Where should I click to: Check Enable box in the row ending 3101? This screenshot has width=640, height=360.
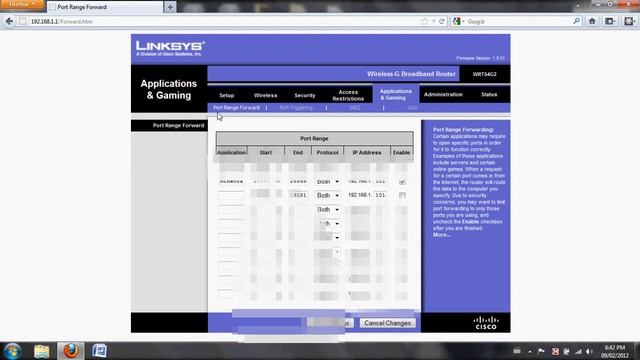[402, 196]
